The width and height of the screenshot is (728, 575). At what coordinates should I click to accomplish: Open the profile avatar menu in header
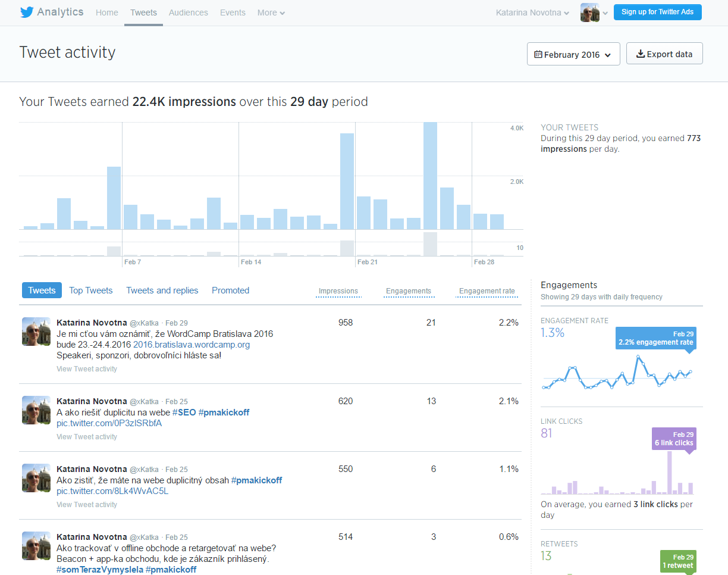[590, 12]
